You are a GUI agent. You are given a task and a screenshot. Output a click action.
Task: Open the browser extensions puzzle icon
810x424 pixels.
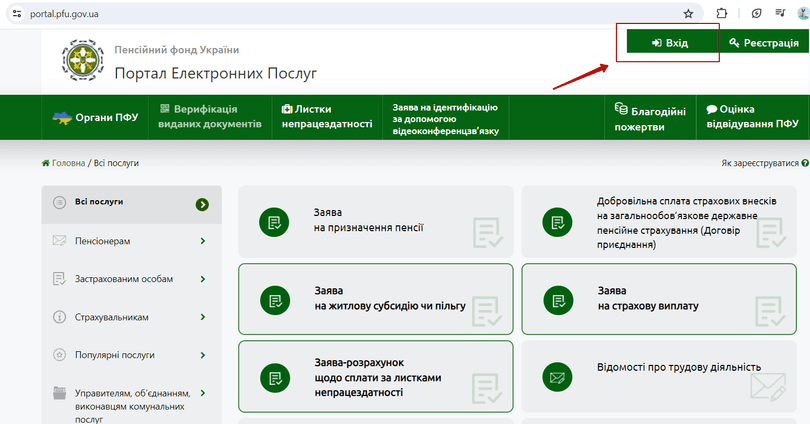(722, 14)
